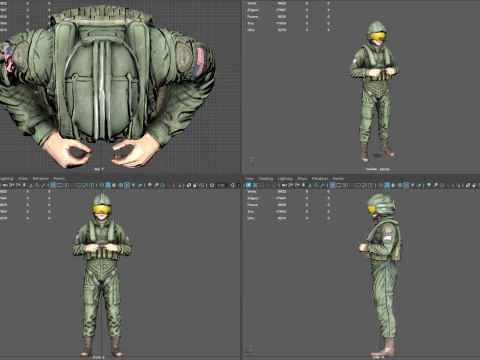Open Panels menu in side view panel
Image resolution: width=480 pixels, height=360 pixels.
(338, 178)
